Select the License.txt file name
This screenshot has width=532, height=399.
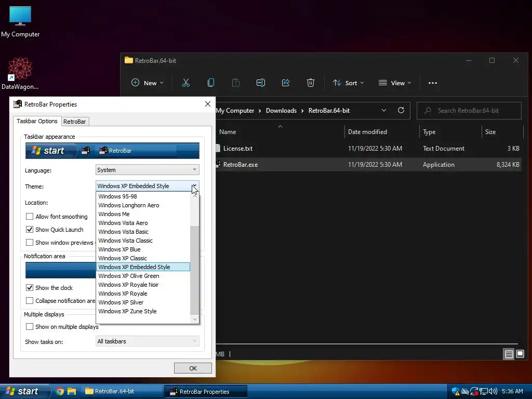[238, 148]
